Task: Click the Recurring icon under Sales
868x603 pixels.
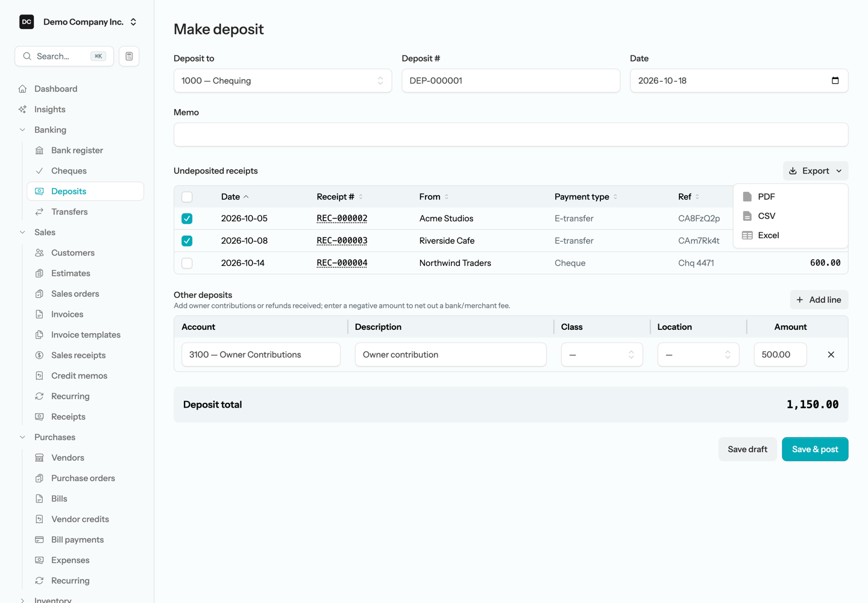Action: click(39, 396)
